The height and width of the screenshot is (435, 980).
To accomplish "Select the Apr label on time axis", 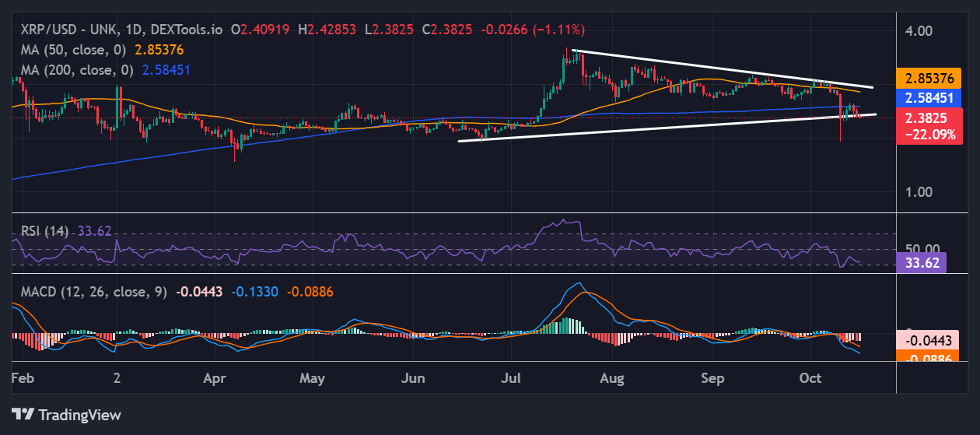I will 213,378.
